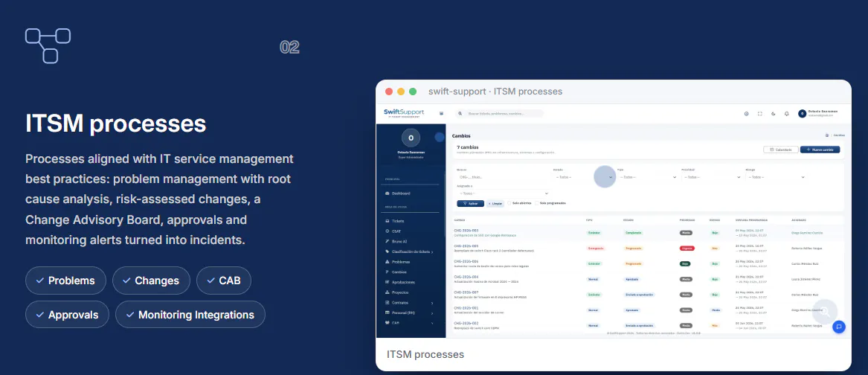The height and width of the screenshot is (375, 868).
Task: Toggle dark mode moon icon
Action: pyautogui.click(x=774, y=114)
